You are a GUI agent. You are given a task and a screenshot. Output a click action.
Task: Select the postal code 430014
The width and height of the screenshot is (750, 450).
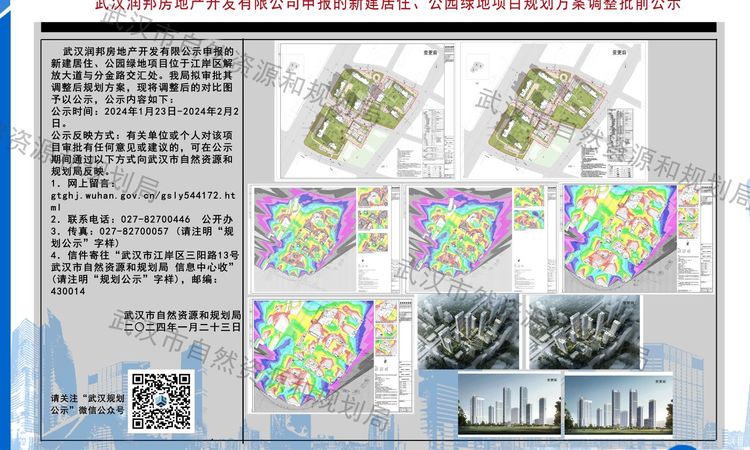coord(68,291)
